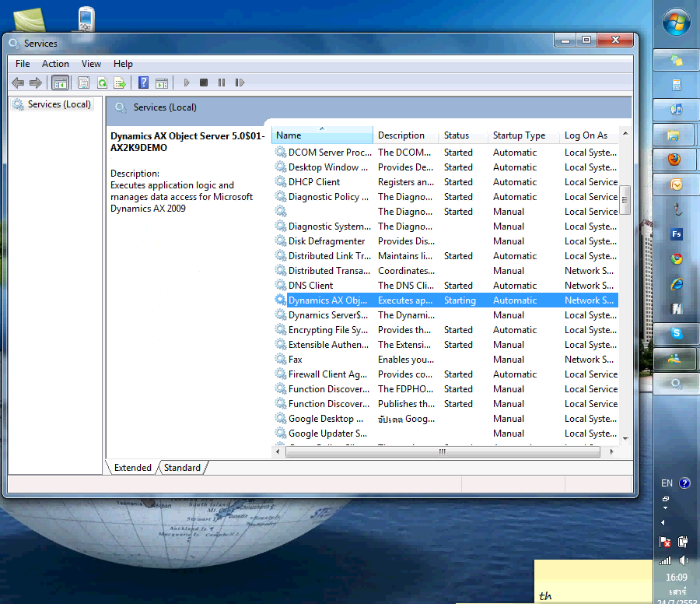700x604 pixels.
Task: Start the selected service with the play icon
Action: point(186,83)
